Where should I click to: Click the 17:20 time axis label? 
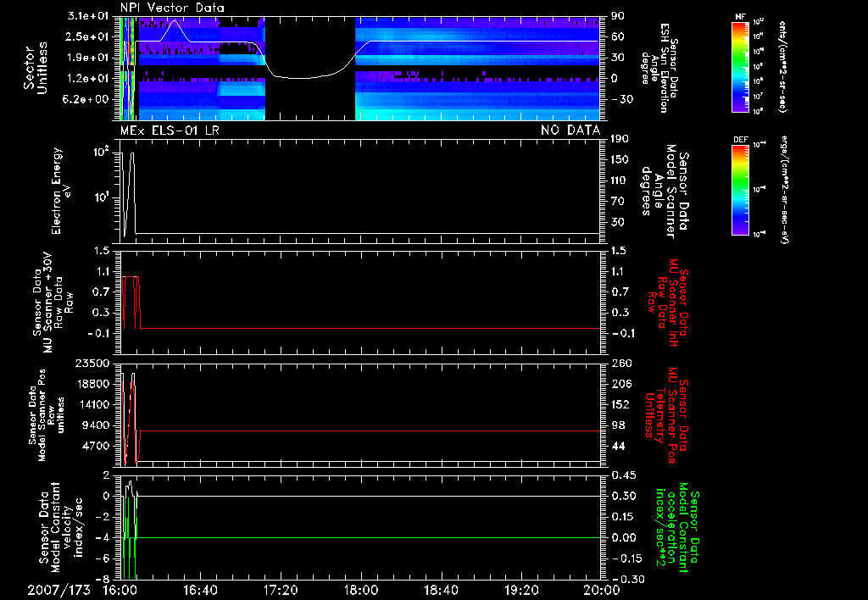click(281, 590)
